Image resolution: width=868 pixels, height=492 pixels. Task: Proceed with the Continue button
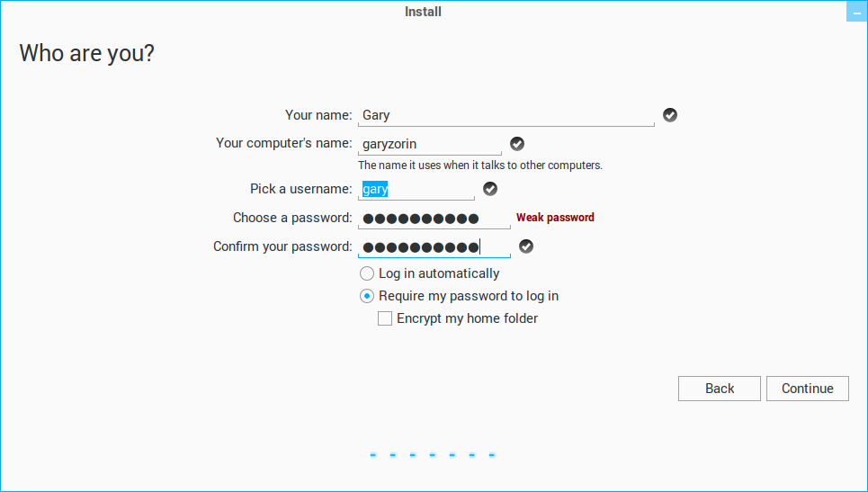tap(807, 389)
